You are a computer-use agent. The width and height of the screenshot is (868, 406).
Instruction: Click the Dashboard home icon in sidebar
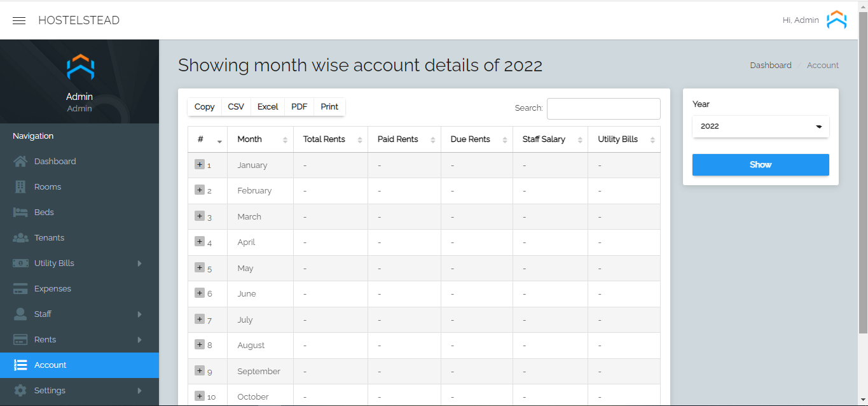(20, 162)
